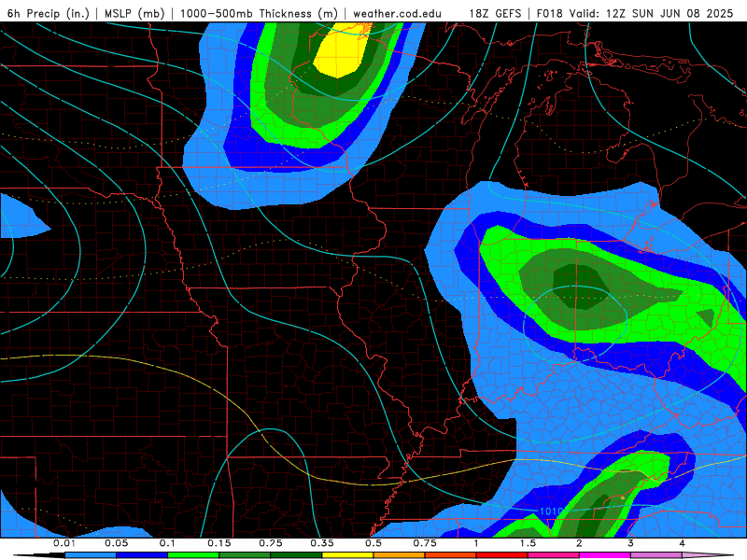Click the 0.25 legend value
The image size is (747, 560).
click(x=271, y=543)
